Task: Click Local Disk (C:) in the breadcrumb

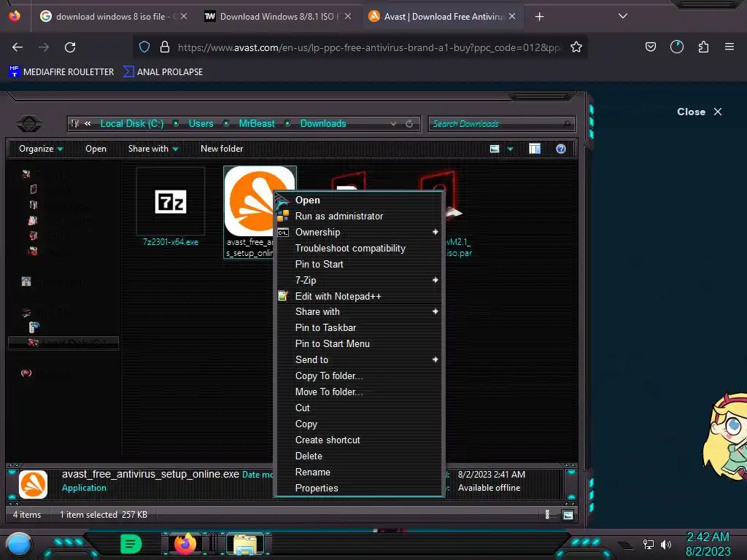Action: (x=131, y=124)
